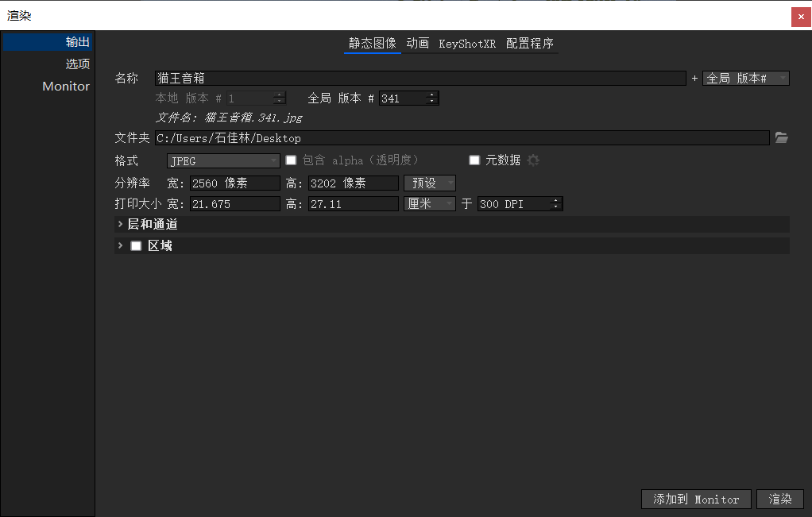The height and width of the screenshot is (517, 812).
Task: Increase the 300 DPI value with the stepper
Action: coord(556,200)
